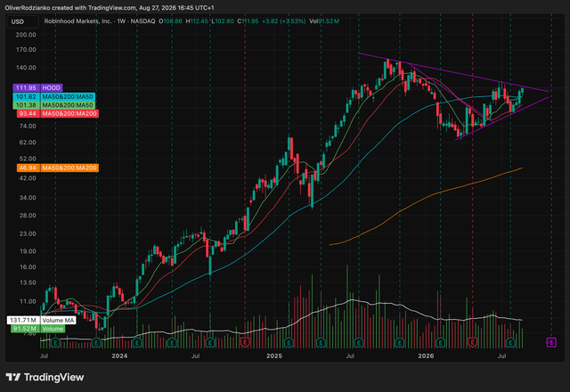Click the 140.00 price axis label
570x392 pixels.
click(x=26, y=68)
